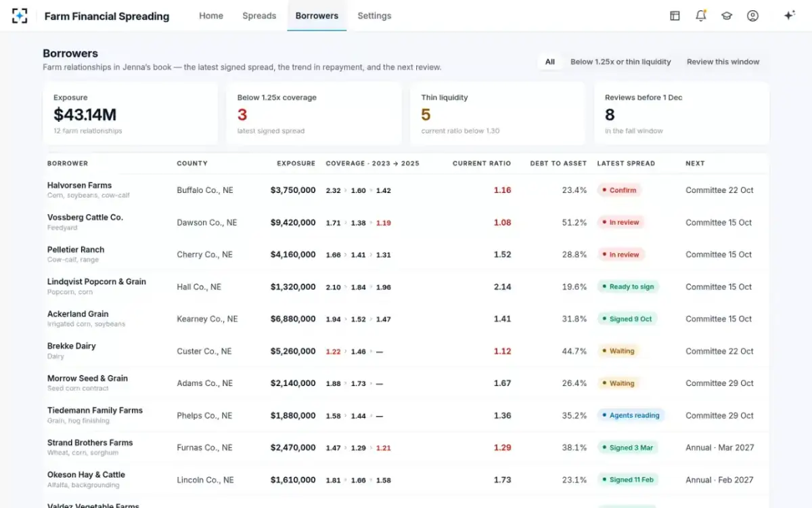Open the notifications bell
The image size is (812, 508).
click(701, 16)
